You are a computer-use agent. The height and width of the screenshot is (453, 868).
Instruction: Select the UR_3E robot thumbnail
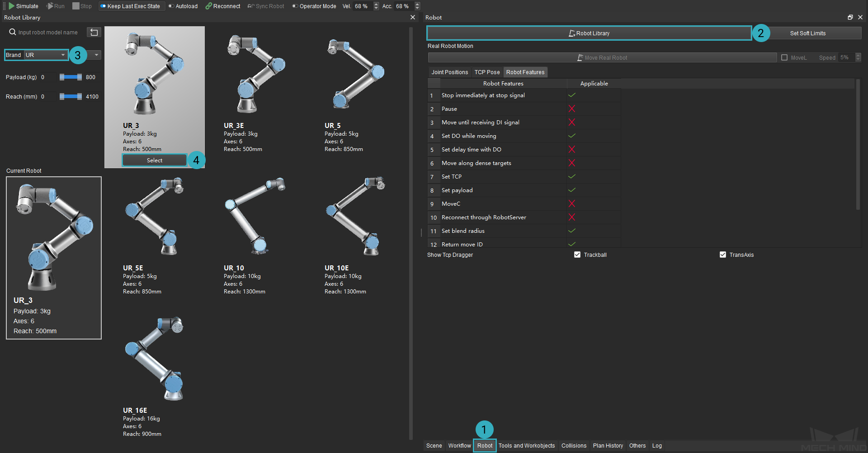[x=256, y=73]
